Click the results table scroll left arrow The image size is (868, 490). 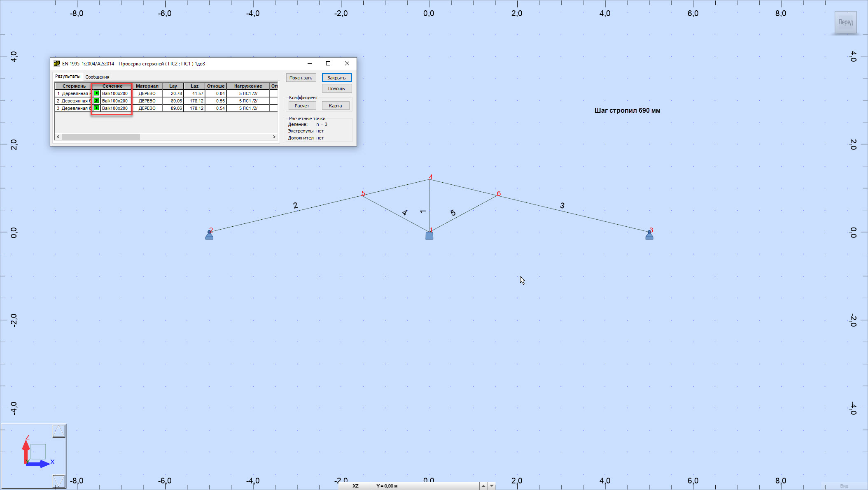pos(58,137)
